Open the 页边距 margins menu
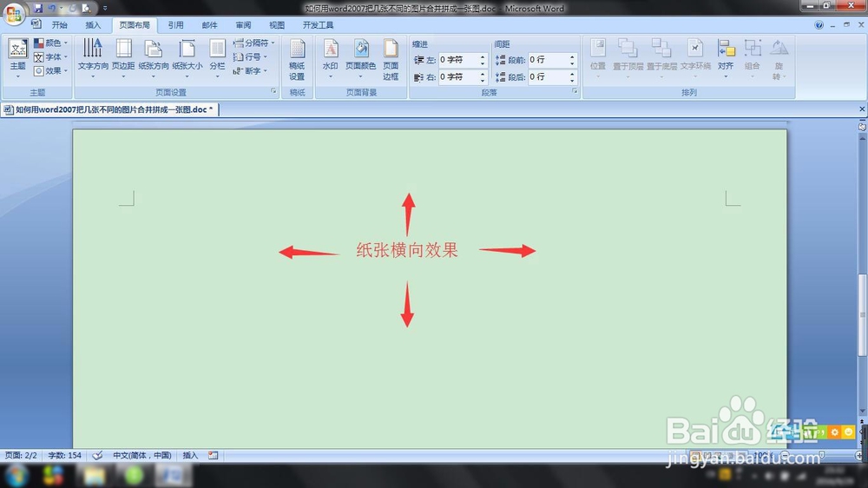Screen dimensions: 868x488 (x=123, y=57)
